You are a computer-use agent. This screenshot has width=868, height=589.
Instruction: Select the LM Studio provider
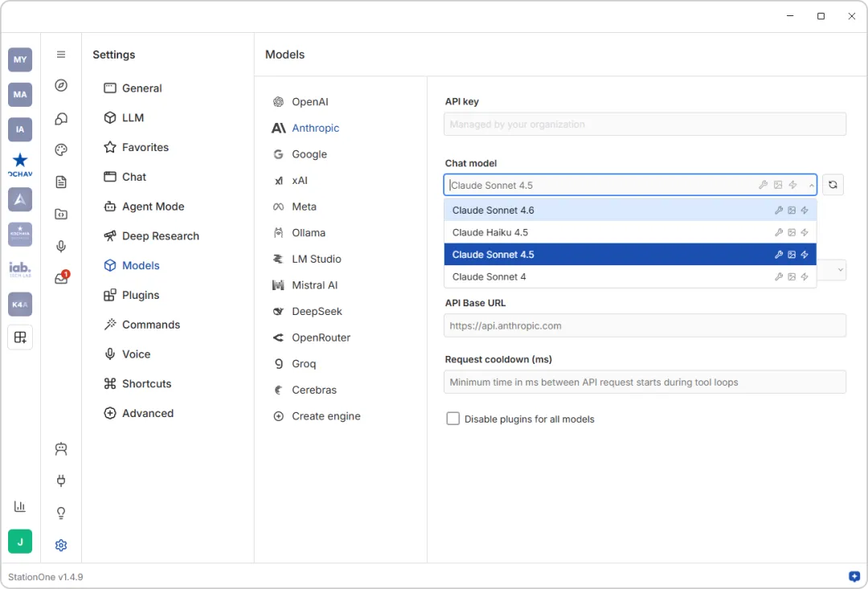(307, 259)
